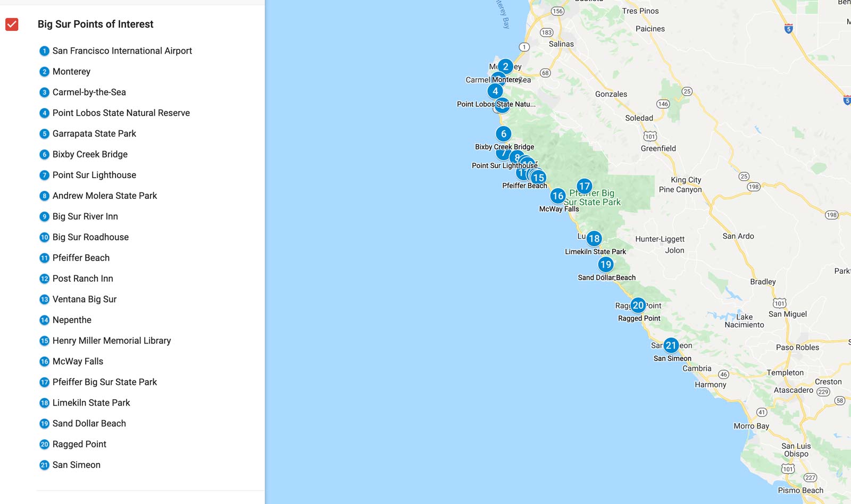
Task: Click the Paso Robles label on map
Action: [x=797, y=348]
